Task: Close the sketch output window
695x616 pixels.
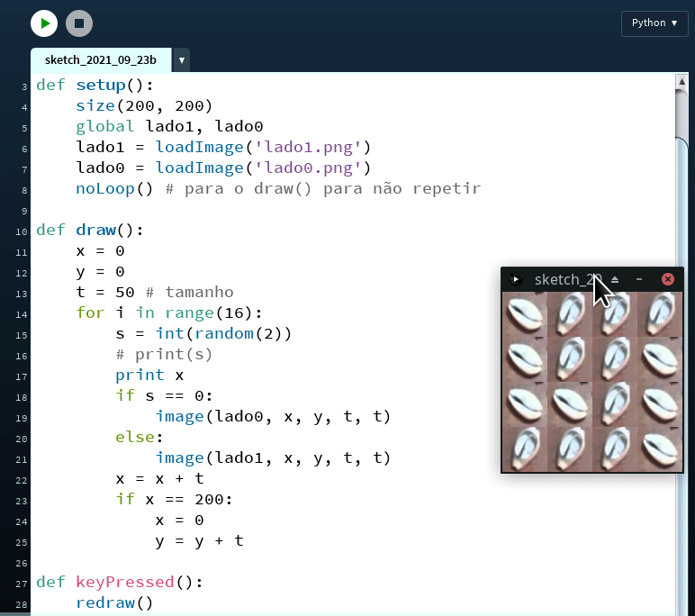Action: click(668, 279)
